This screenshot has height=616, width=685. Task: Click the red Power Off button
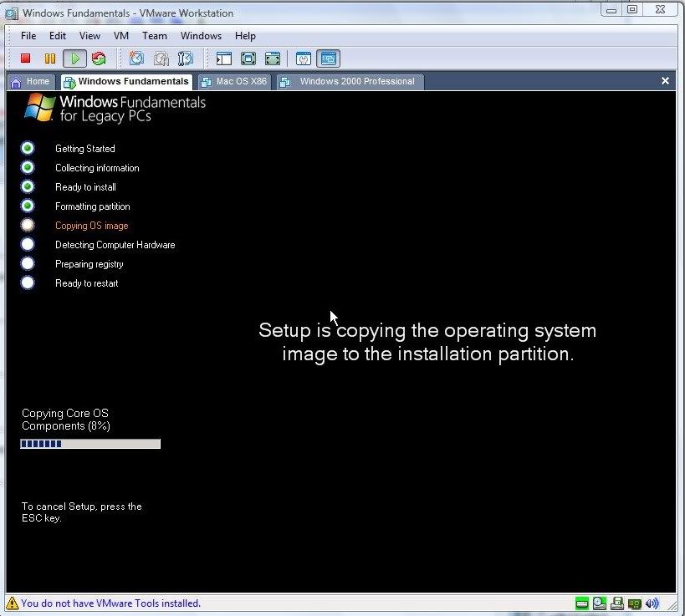click(x=26, y=59)
